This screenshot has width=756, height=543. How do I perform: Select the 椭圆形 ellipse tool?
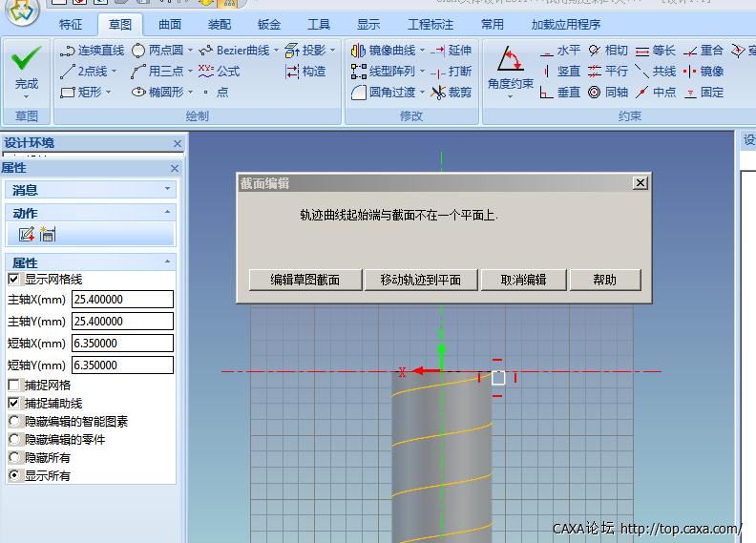(x=157, y=92)
